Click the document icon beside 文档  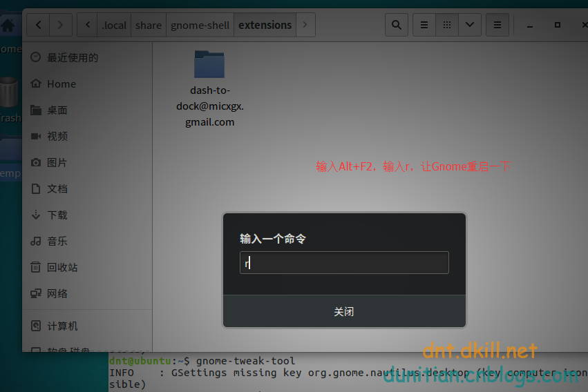tap(36, 188)
